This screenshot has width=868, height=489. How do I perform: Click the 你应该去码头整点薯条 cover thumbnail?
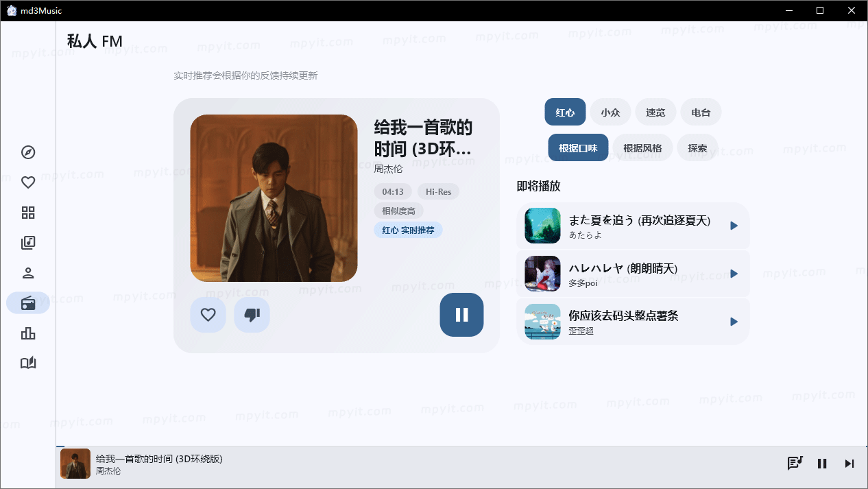pos(542,322)
